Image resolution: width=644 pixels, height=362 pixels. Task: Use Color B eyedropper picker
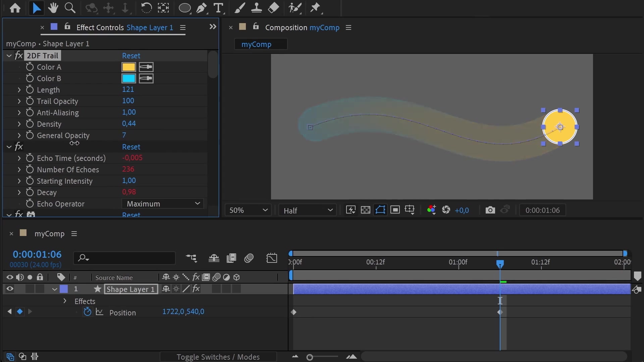click(146, 78)
